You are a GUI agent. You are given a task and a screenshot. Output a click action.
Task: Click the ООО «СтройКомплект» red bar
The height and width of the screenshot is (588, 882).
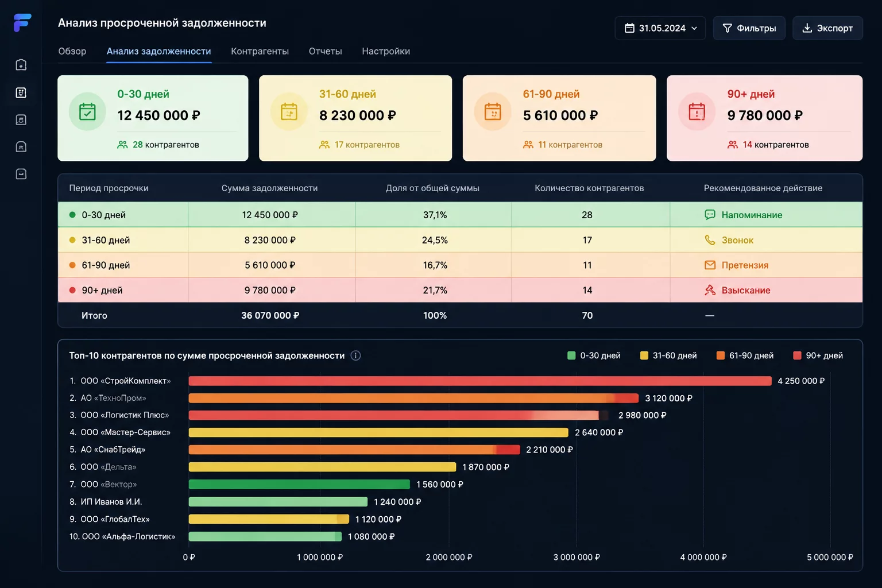point(480,381)
